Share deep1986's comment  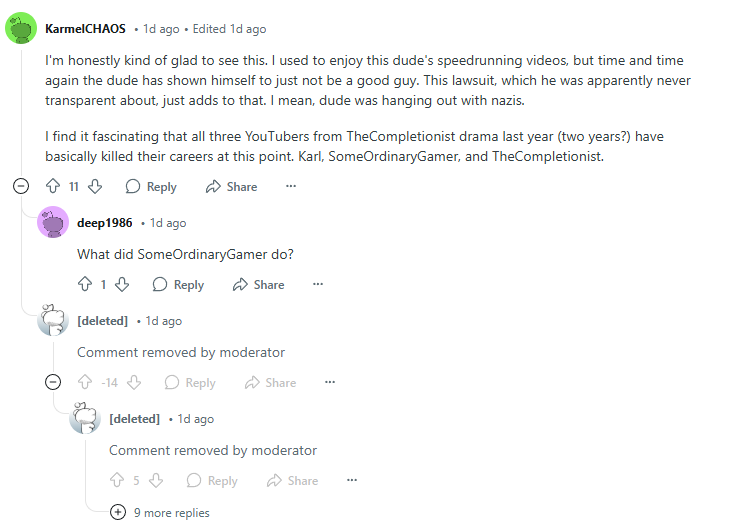point(258,284)
